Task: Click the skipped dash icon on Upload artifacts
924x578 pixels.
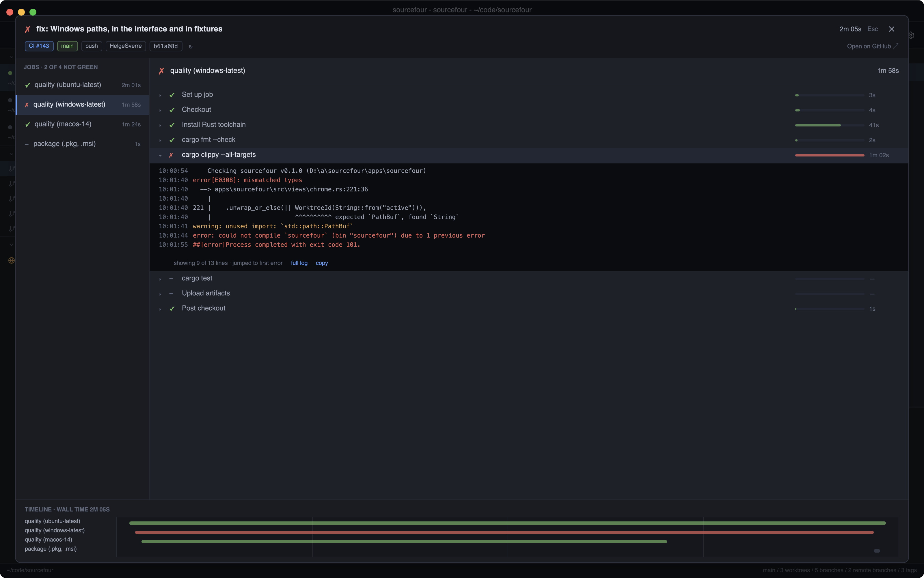Action: pyautogui.click(x=171, y=294)
